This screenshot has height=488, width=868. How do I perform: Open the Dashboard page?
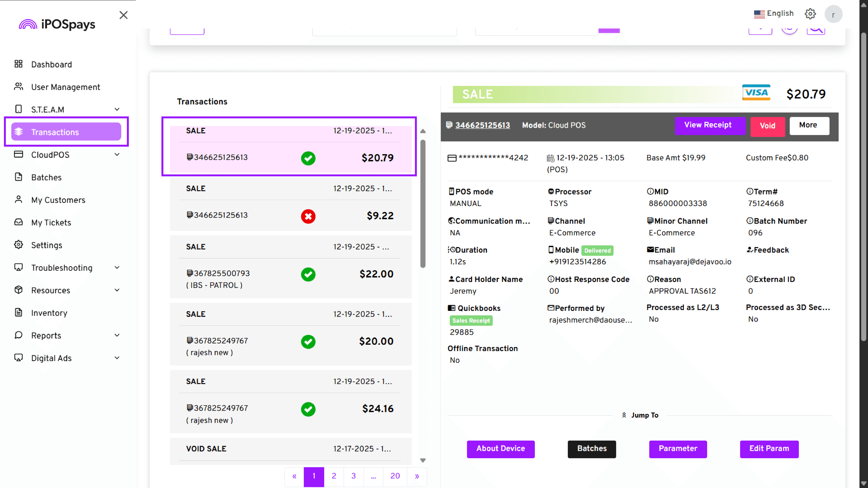52,64
